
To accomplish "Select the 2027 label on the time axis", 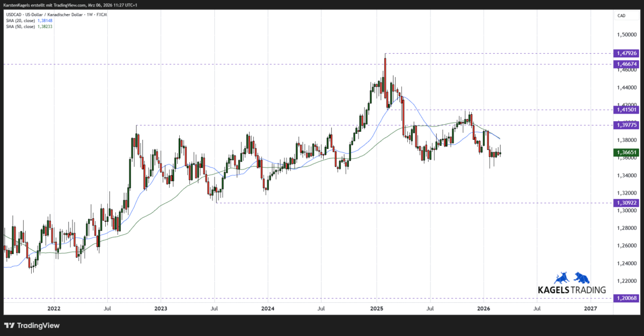I will (591, 309).
